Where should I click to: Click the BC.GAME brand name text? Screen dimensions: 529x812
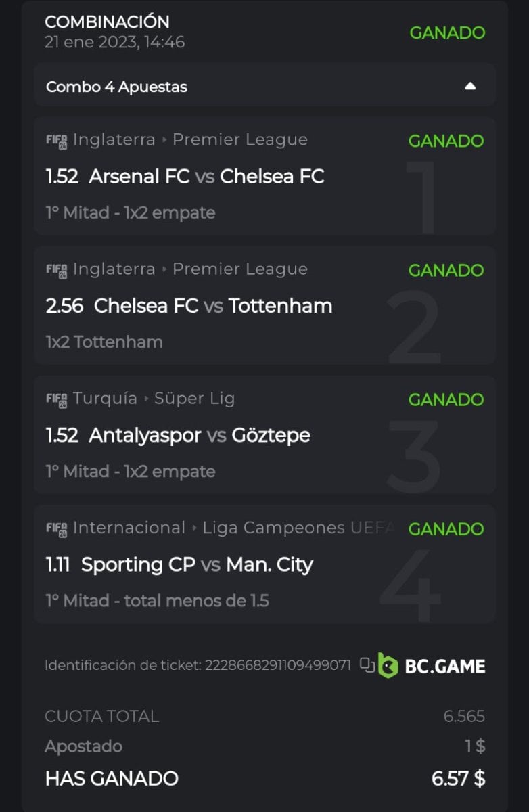444,666
